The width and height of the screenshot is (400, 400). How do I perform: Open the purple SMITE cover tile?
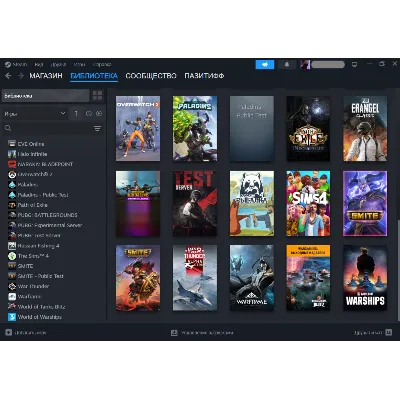click(x=365, y=203)
